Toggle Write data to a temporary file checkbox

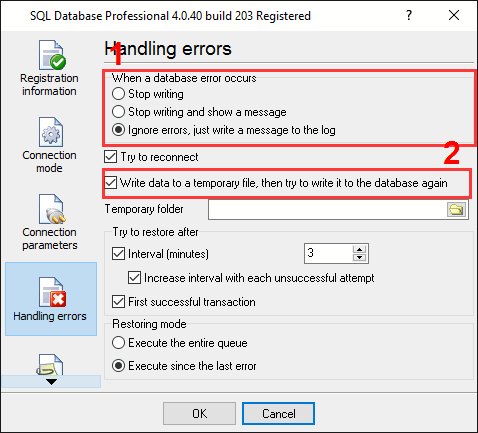click(x=110, y=183)
